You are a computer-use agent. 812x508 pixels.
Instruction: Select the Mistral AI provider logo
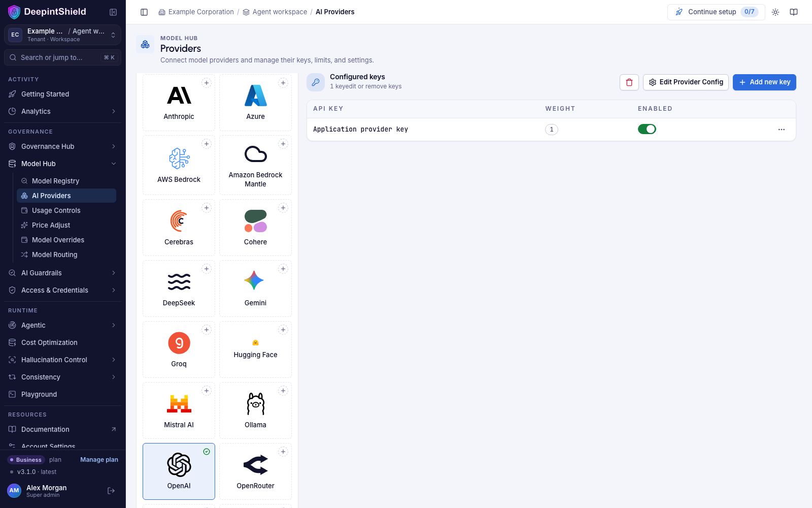pos(179,404)
